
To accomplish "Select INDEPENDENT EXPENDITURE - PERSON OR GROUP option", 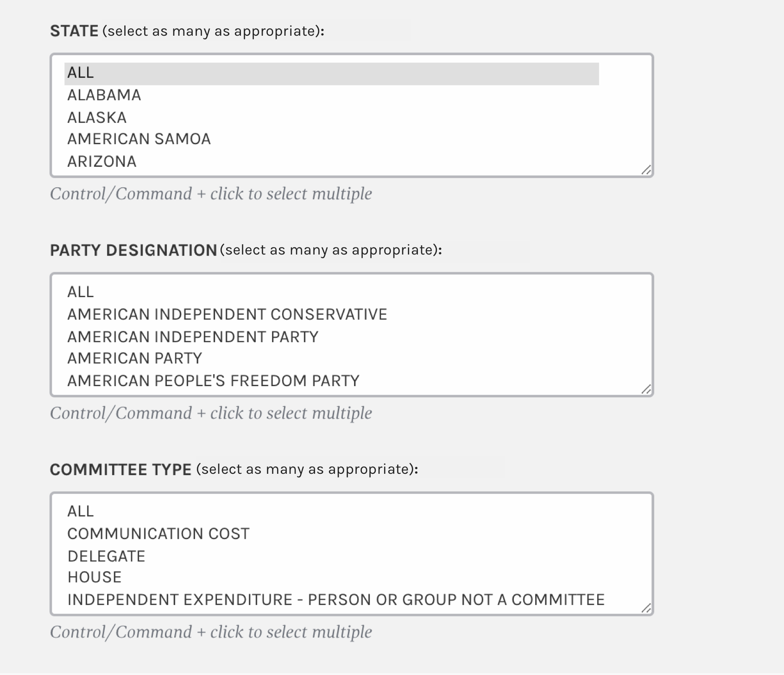I will pos(336,600).
